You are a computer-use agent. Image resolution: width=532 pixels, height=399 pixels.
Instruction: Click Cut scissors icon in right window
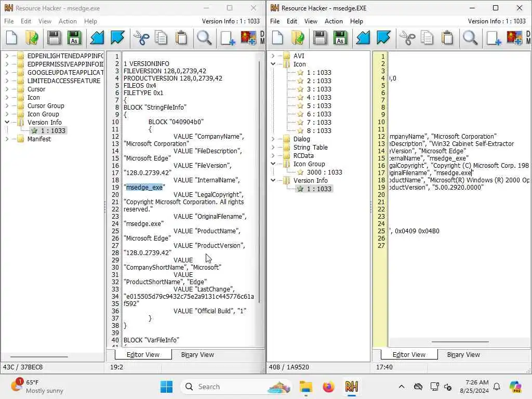tap(407, 37)
